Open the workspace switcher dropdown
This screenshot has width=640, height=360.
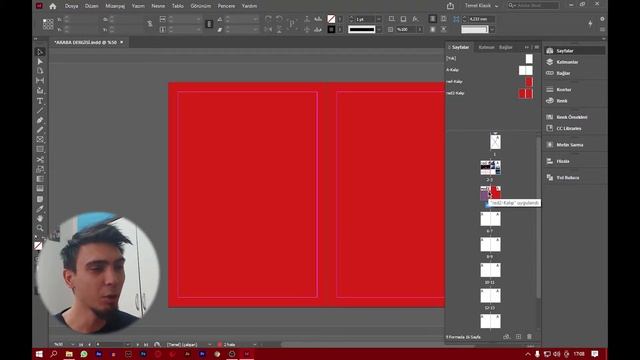click(x=481, y=6)
